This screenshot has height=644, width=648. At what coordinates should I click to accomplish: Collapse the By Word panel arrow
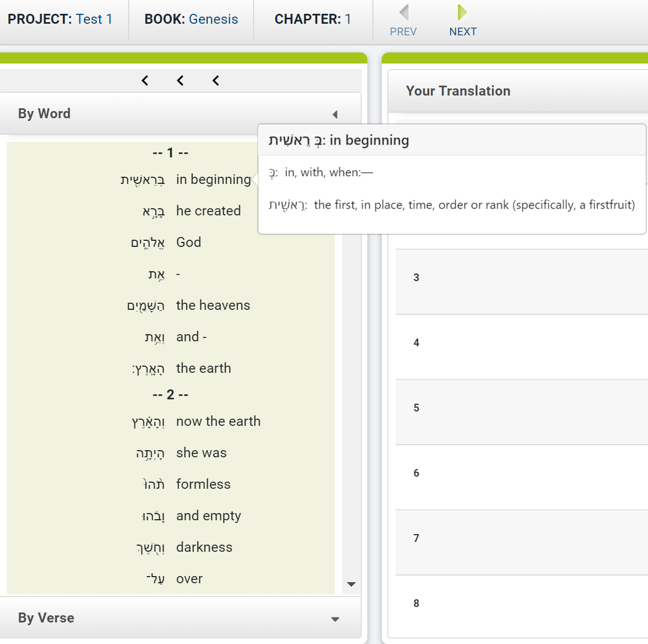335,114
